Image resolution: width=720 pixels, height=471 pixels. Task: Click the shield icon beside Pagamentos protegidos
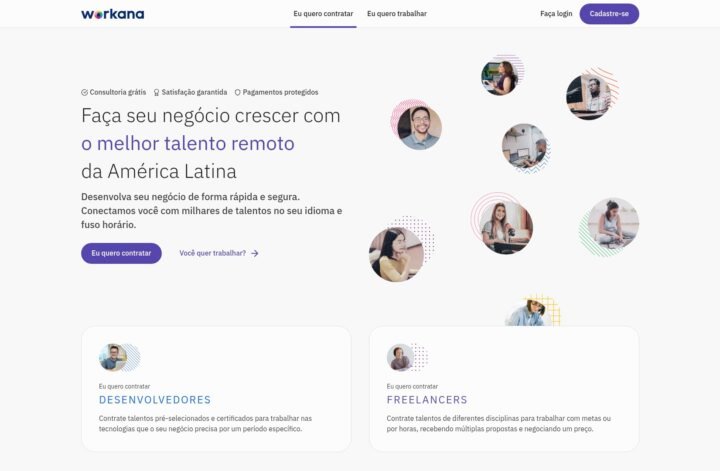(x=237, y=92)
